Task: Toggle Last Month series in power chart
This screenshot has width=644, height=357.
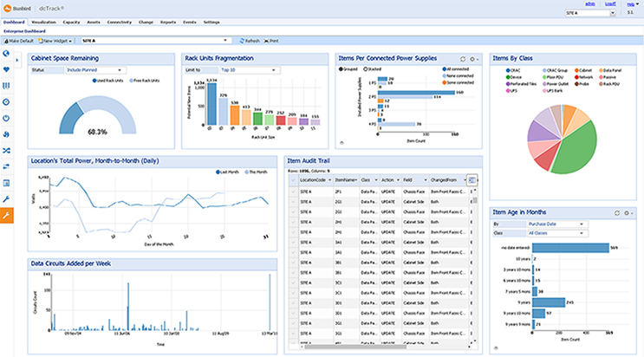Action: pyautogui.click(x=227, y=172)
